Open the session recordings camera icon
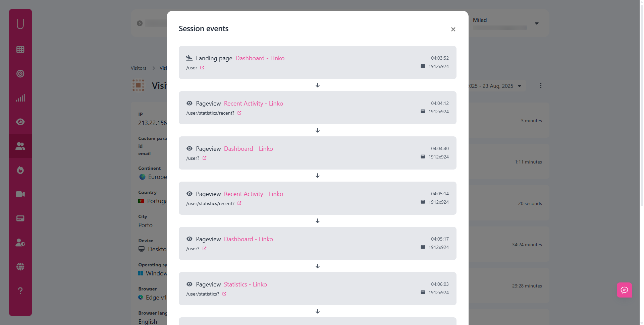The width and height of the screenshot is (644, 325). (20, 194)
